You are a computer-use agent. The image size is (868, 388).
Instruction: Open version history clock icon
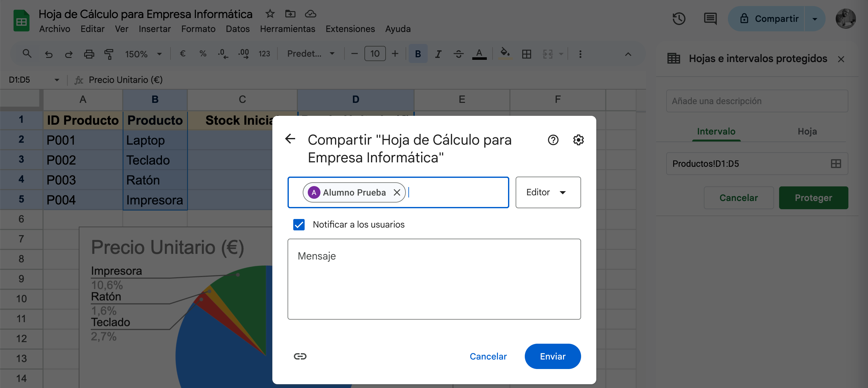click(679, 19)
